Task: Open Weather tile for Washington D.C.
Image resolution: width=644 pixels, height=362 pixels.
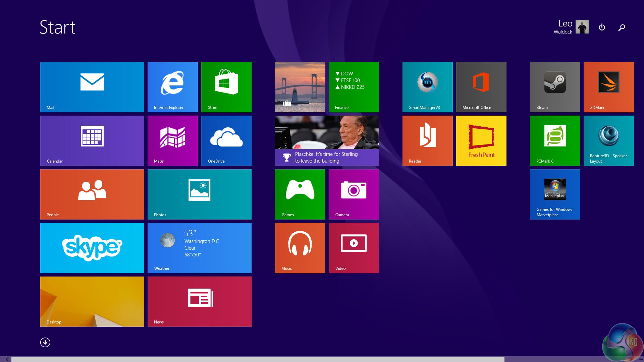Action: coord(199,248)
